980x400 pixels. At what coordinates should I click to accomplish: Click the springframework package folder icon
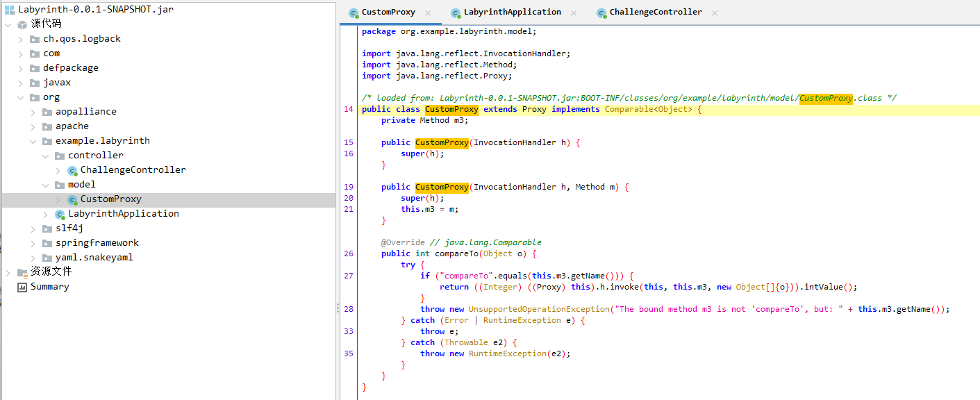[47, 243]
